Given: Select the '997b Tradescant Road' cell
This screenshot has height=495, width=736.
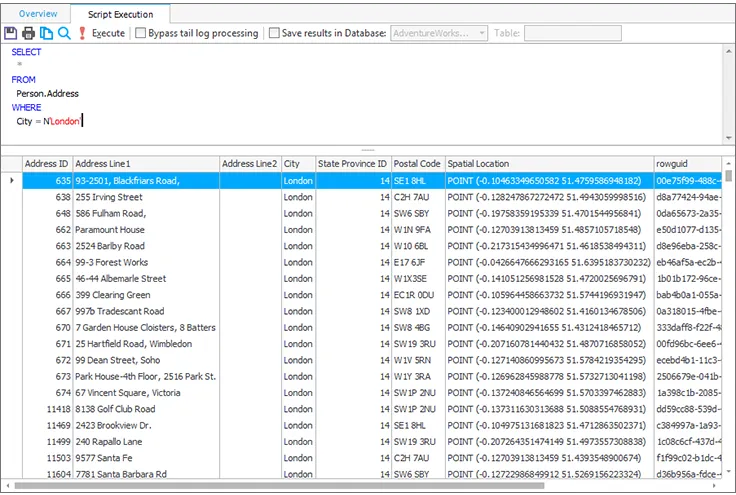Looking at the screenshot, I should [146, 311].
